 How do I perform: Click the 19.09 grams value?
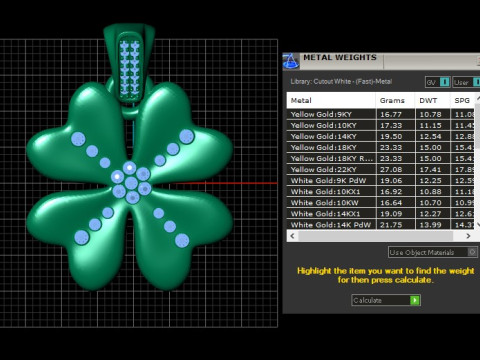point(391,213)
